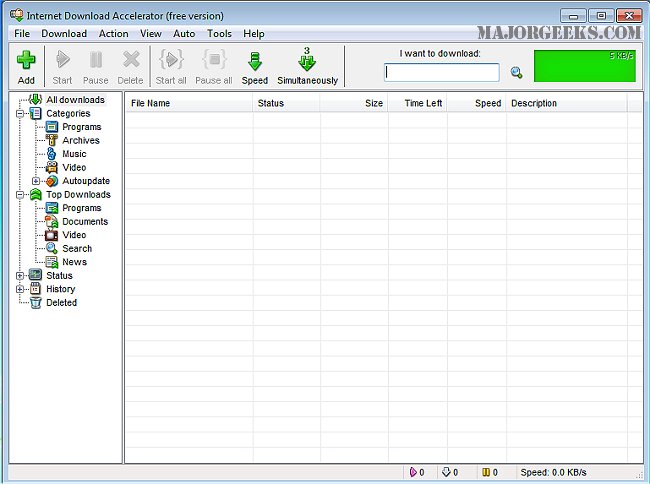Select the Archives category in tree
Viewport: 650px width, 484px height.
[x=80, y=141]
